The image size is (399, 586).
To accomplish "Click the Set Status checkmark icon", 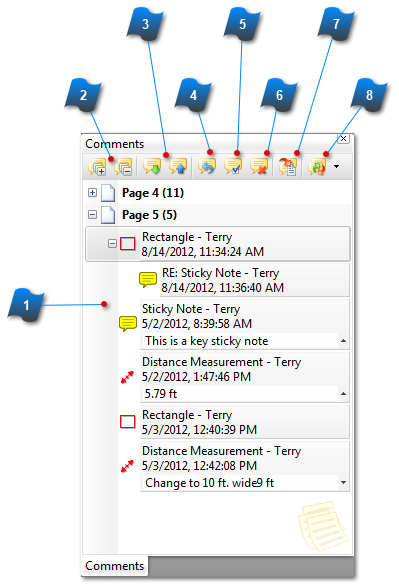I will coord(233,167).
